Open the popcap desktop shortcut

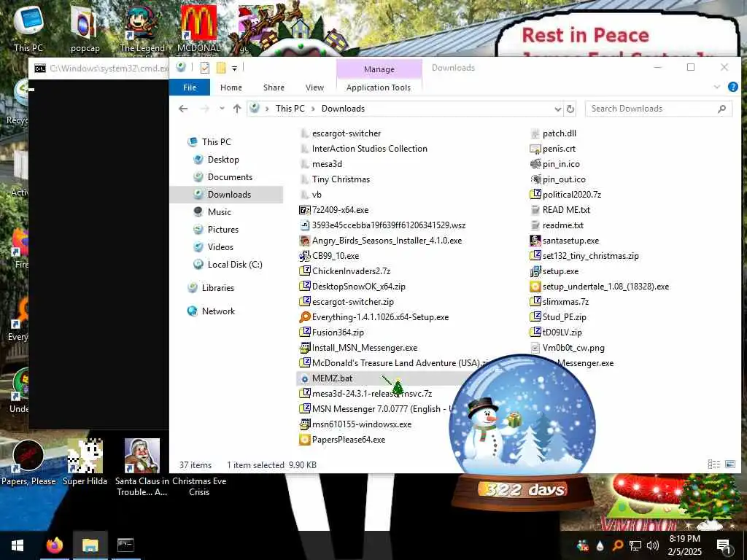pyautogui.click(x=85, y=28)
